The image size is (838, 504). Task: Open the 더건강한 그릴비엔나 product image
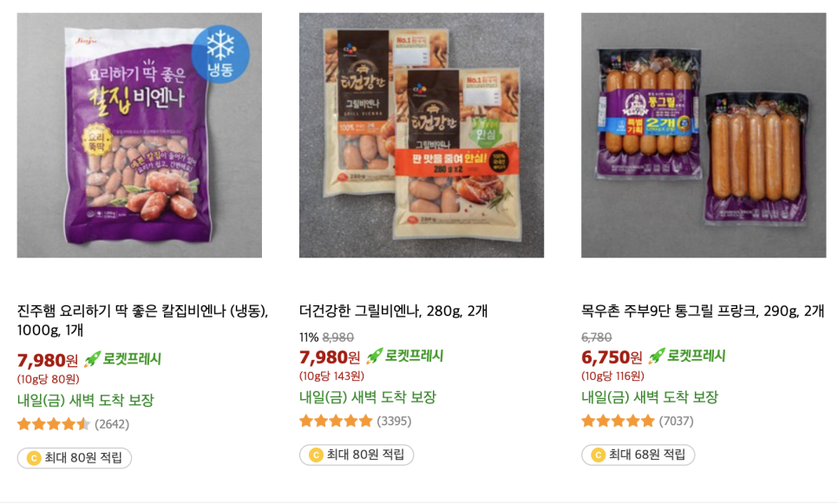(x=422, y=135)
